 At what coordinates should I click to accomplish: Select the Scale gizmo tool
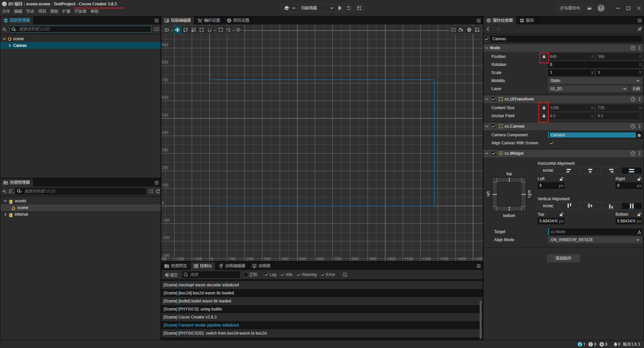194,30
